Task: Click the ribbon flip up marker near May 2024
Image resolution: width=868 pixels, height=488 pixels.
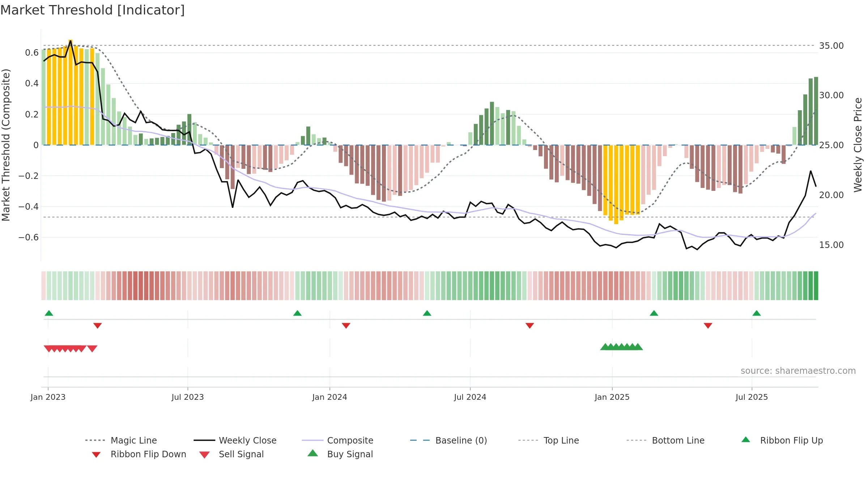Action: pos(427,313)
